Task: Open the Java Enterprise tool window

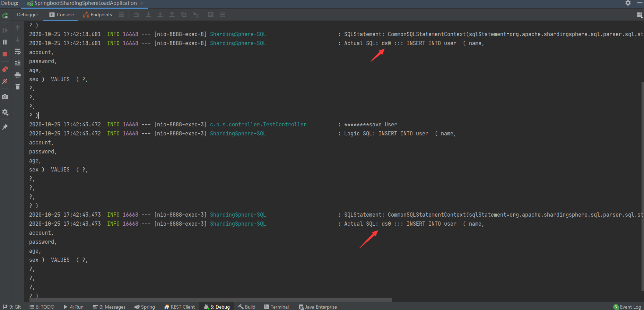Action: tap(318, 307)
